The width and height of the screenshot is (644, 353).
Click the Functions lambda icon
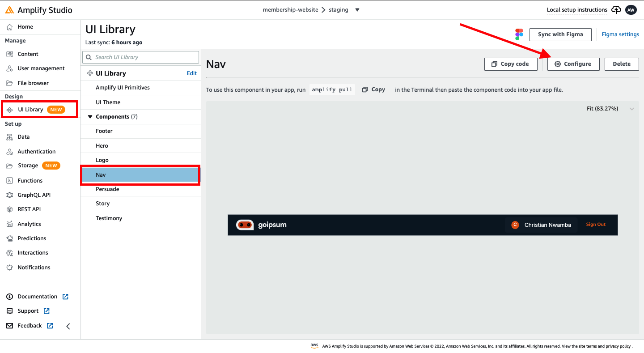tap(9, 181)
